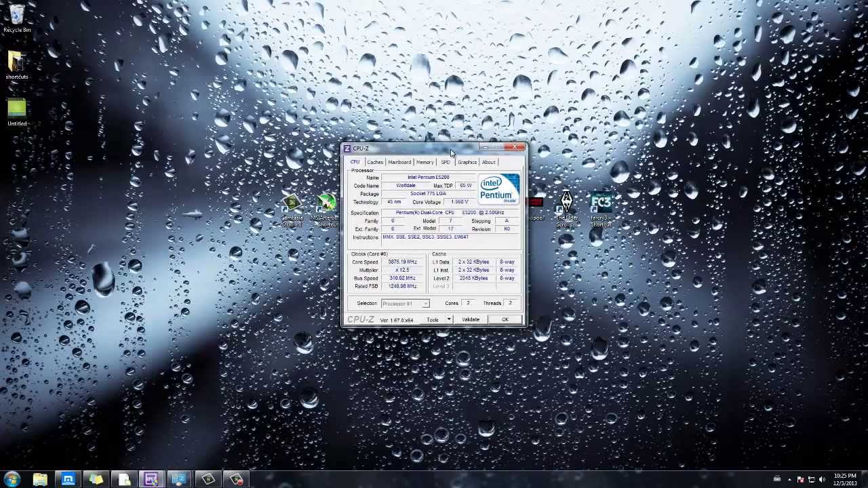Open Camtasia taskbar button without red dot
The width and height of the screenshot is (868, 488).
pos(208,480)
